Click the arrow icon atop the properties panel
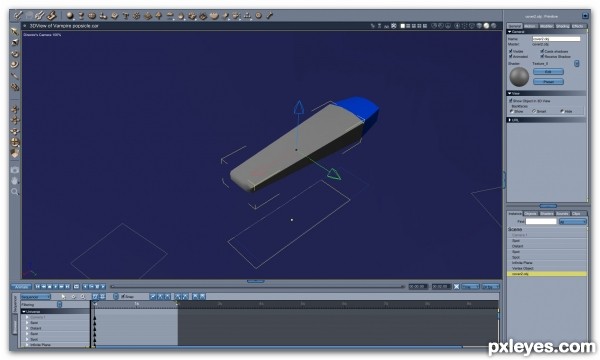Viewport: 600px width, 360px height. coord(585,16)
